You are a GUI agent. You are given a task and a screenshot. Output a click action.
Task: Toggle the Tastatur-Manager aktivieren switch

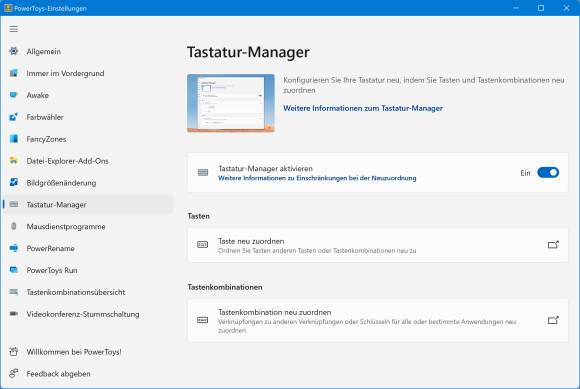[x=548, y=173]
